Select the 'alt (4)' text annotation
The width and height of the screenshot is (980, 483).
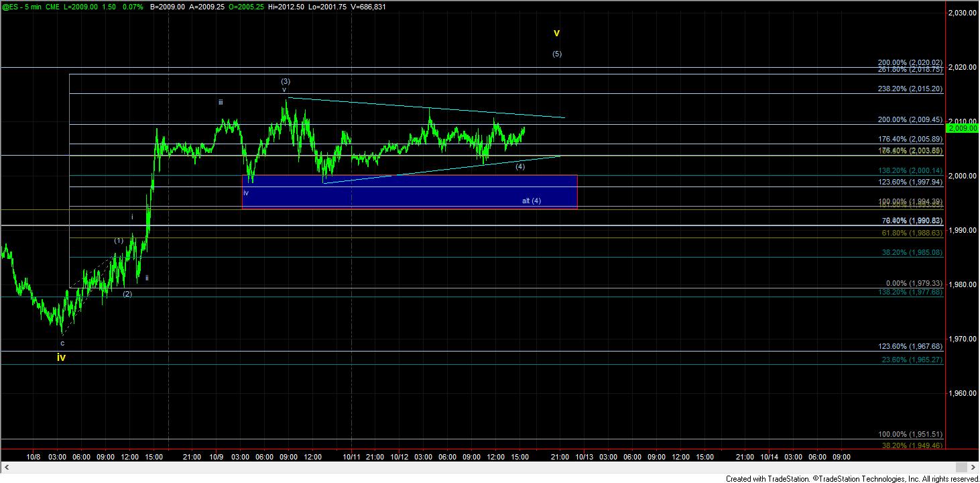[532, 201]
